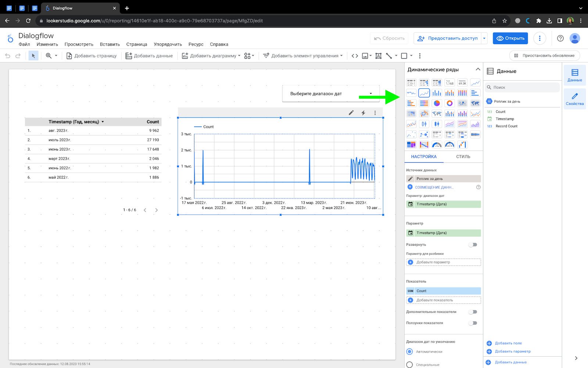The image size is (588, 368).
Task: Edit the chart with pencil icon
Action: 351,113
